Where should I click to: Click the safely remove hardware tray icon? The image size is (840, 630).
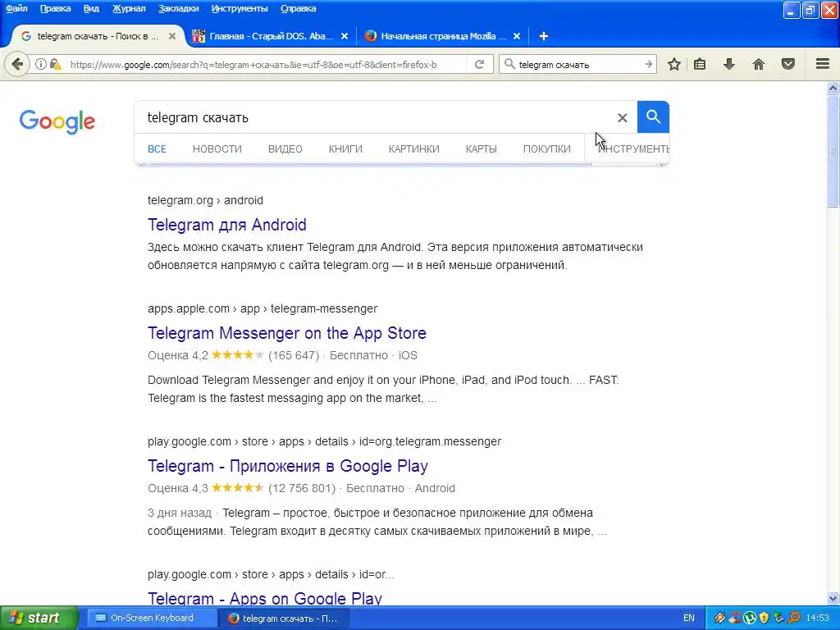pyautogui.click(x=779, y=619)
